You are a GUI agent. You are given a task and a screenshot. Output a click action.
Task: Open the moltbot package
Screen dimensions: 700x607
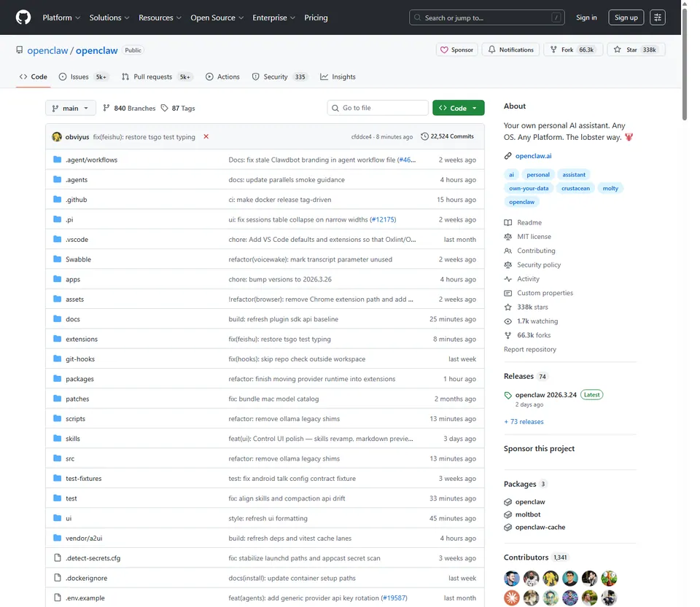click(x=528, y=514)
